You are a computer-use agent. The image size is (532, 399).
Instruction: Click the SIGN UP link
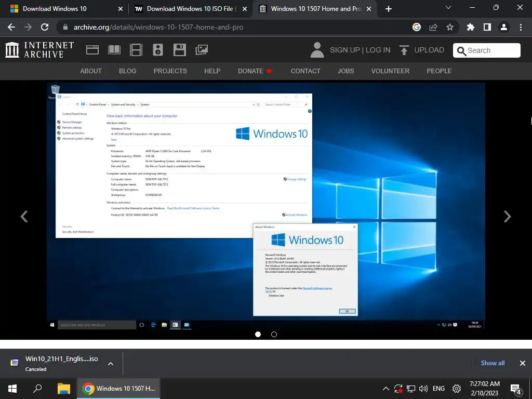pos(345,50)
